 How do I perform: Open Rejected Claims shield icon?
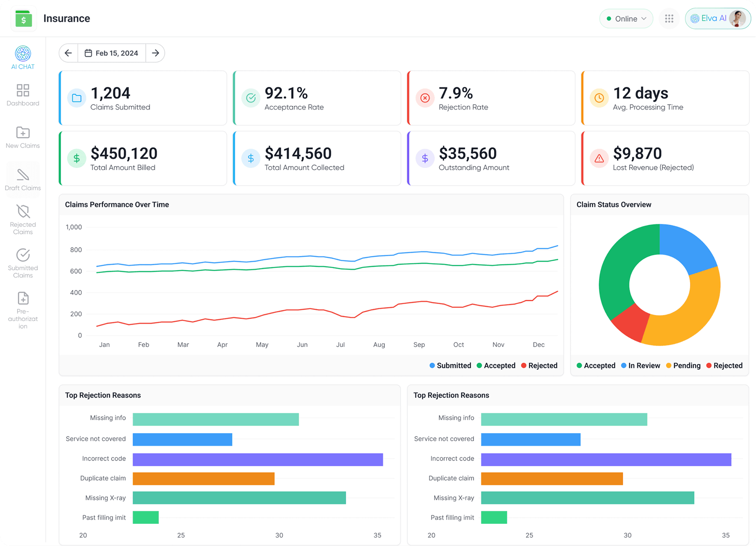click(x=23, y=219)
